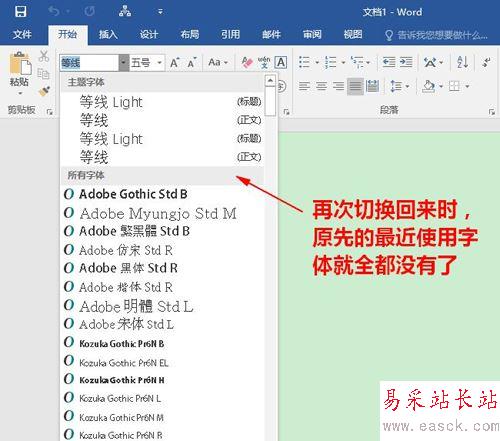
Task: Align text to the left
Action: point(304,87)
